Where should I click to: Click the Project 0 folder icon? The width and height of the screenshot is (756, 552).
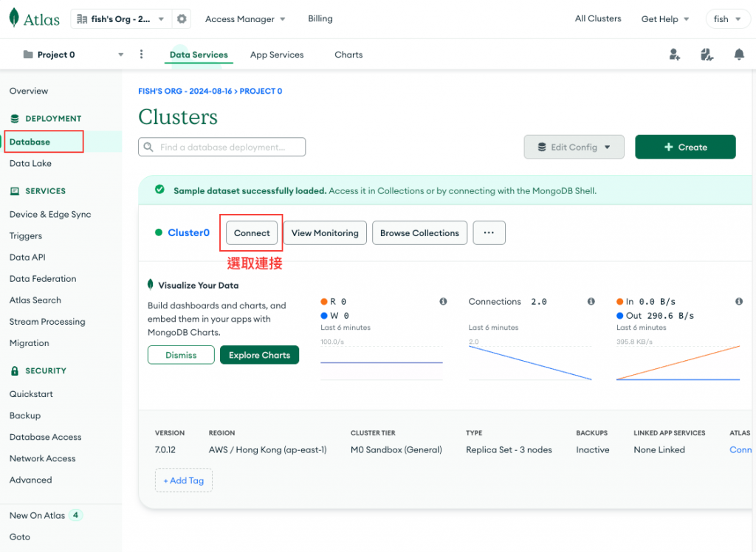coord(29,55)
